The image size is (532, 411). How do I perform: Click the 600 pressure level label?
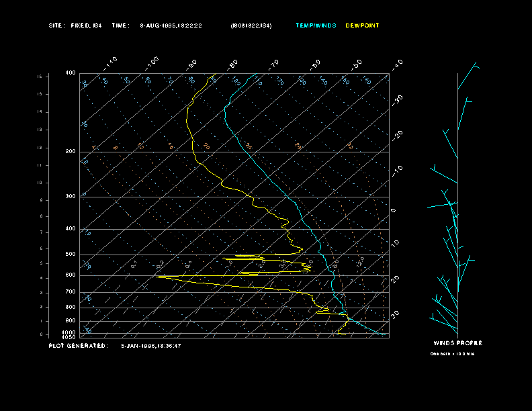coord(71,275)
